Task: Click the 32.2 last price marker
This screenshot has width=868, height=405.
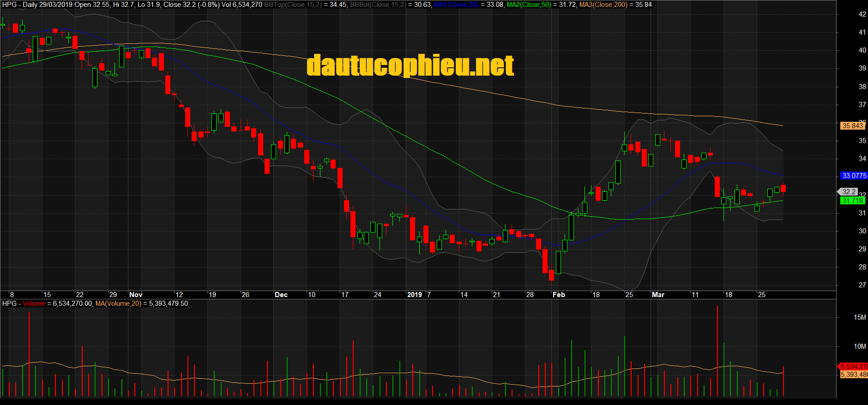Action: point(849,191)
